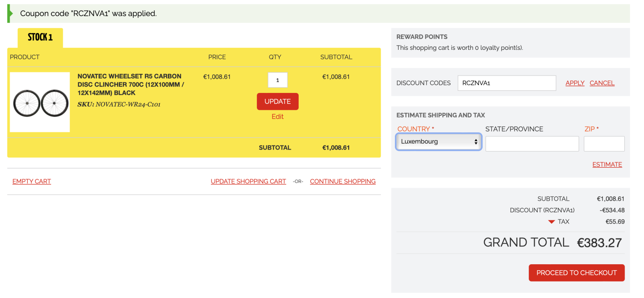Focus the ZIP input field

tap(604, 144)
